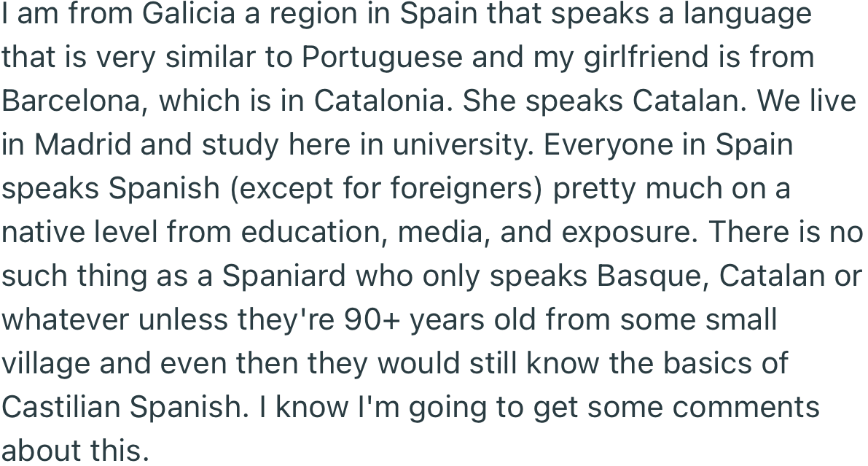Click on the word "native"
Image resolution: width=868 pixels, height=466 pixels.
42,233
